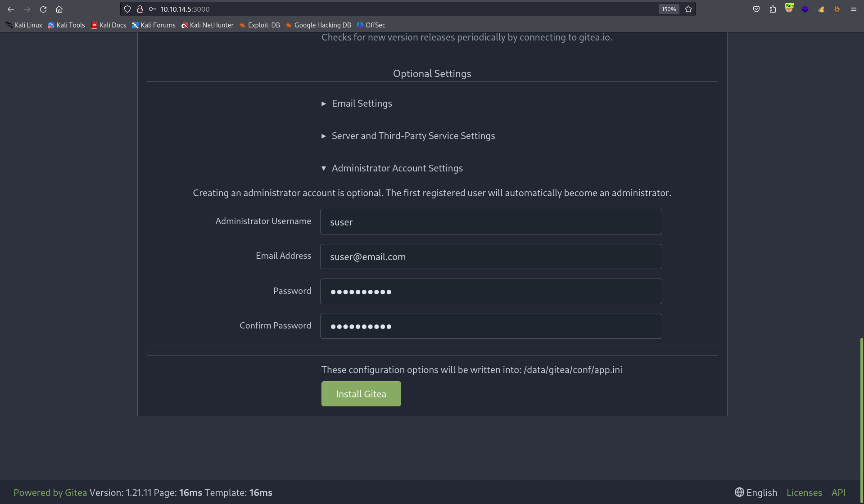Click the 'Creating an administrator account is optional' note

[x=432, y=193]
